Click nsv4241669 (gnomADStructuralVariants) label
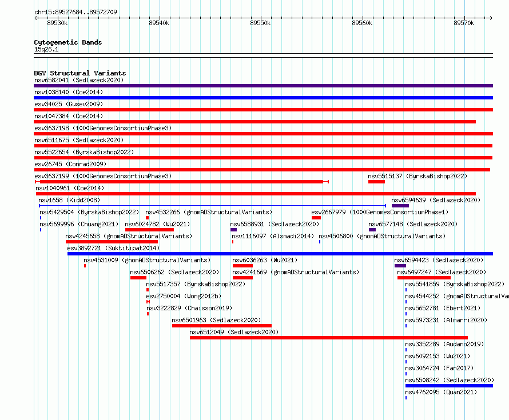 pyautogui.click(x=296, y=272)
